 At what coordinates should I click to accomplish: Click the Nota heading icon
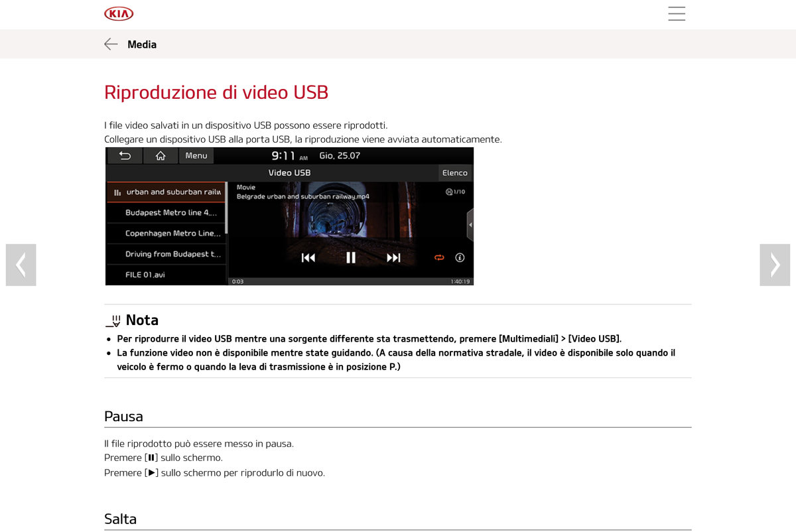(113, 321)
